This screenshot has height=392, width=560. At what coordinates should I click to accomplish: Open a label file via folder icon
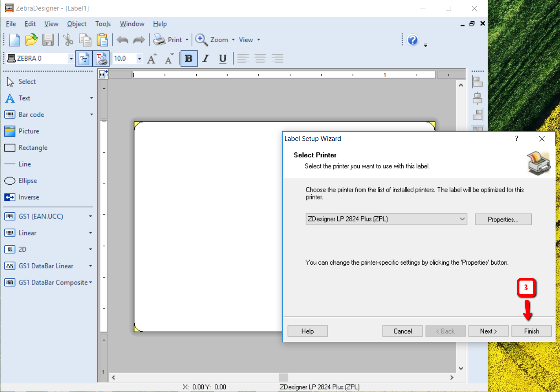point(31,40)
